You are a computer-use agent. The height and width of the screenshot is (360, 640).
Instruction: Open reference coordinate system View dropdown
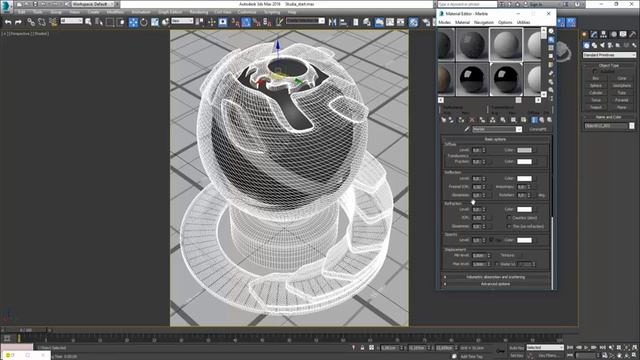click(182, 21)
